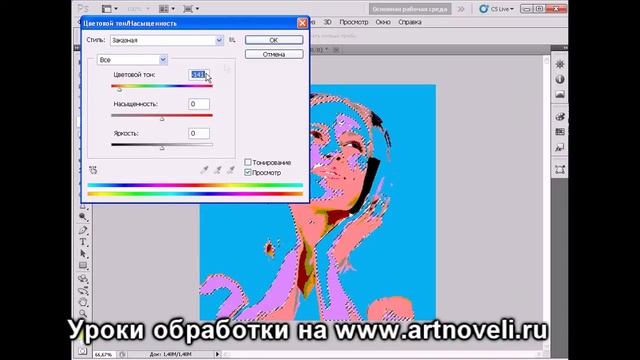This screenshot has width=640, height=360.
Task: Click the Photoshop Ps logo icon
Action: pyautogui.click(x=83, y=9)
